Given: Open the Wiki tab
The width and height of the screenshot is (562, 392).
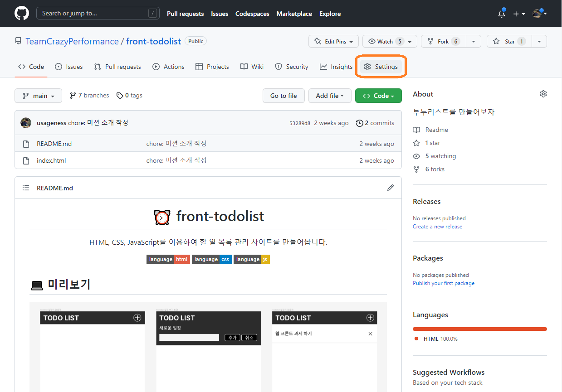Looking at the screenshot, I should pos(252,67).
